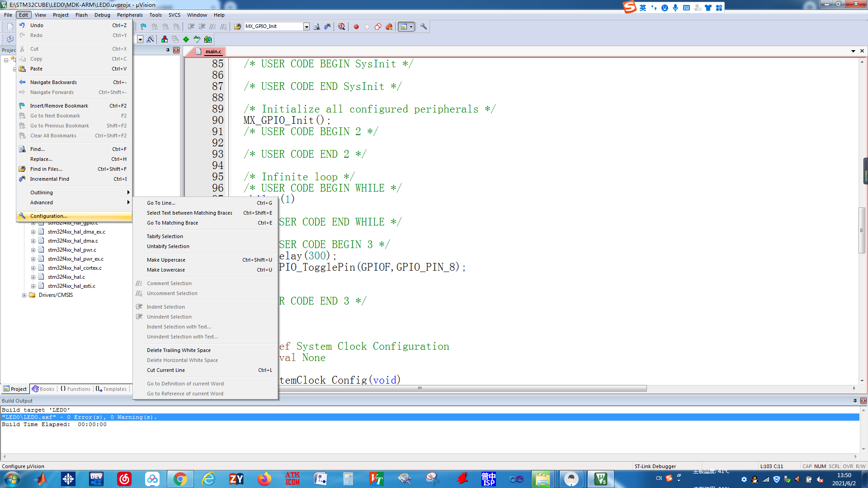Expand the stm32f4xx_hal_pwr.c tree node
This screenshot has height=488, width=868.
[x=33, y=250]
